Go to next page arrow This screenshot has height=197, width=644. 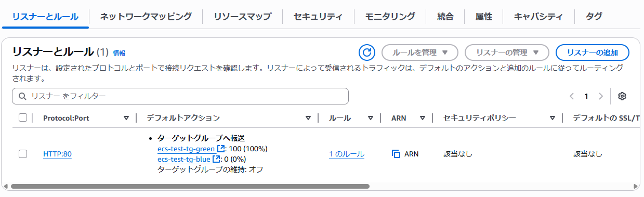pos(601,96)
